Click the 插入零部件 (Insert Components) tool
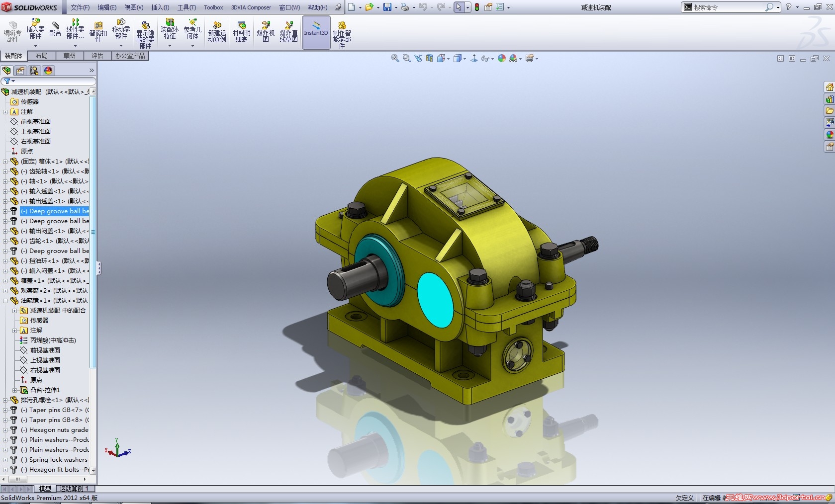 click(x=35, y=29)
